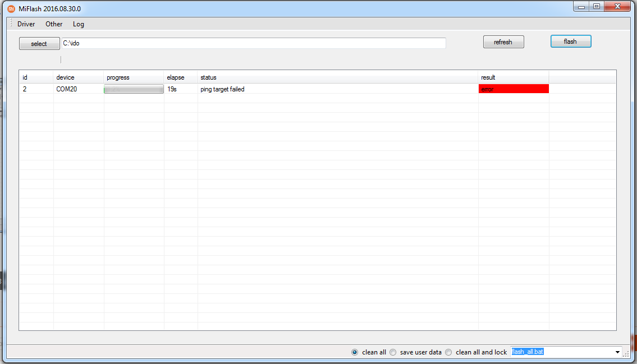This screenshot has height=364, width=637.
Task: Select the save user data radio option
Action: (x=393, y=352)
